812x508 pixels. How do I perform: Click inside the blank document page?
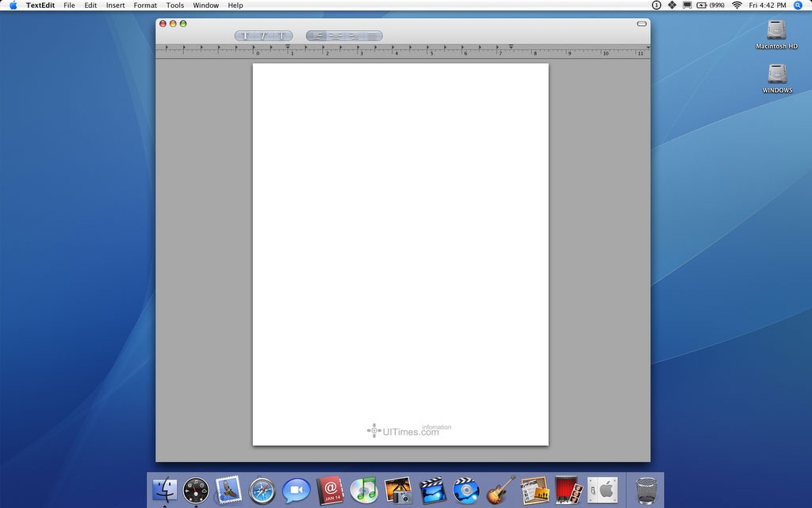400,238
